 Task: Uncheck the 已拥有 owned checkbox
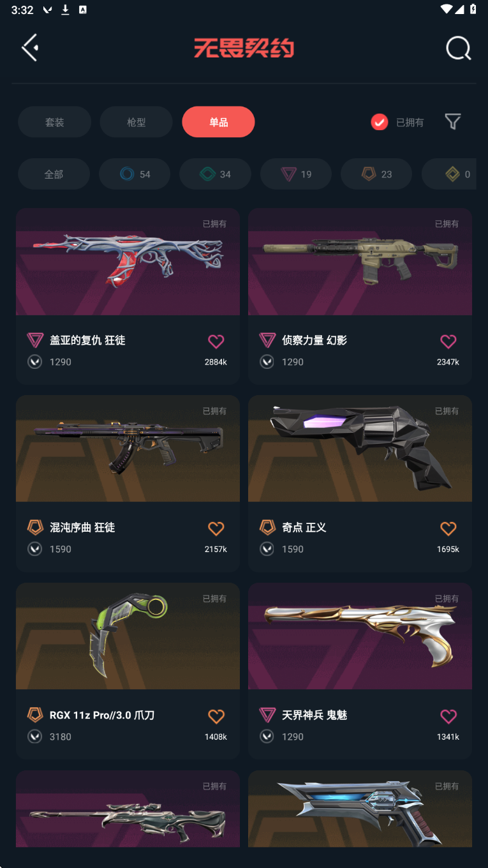(x=380, y=122)
